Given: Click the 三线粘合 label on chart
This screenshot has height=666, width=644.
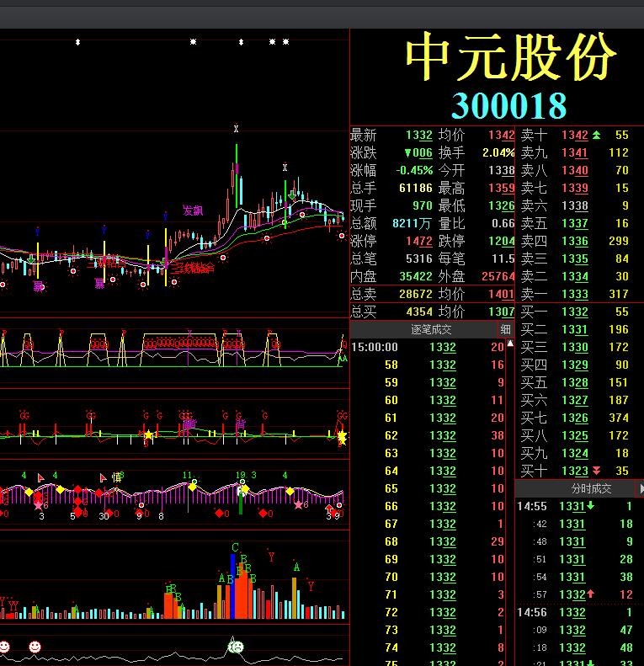Looking at the screenshot, I should tap(193, 268).
